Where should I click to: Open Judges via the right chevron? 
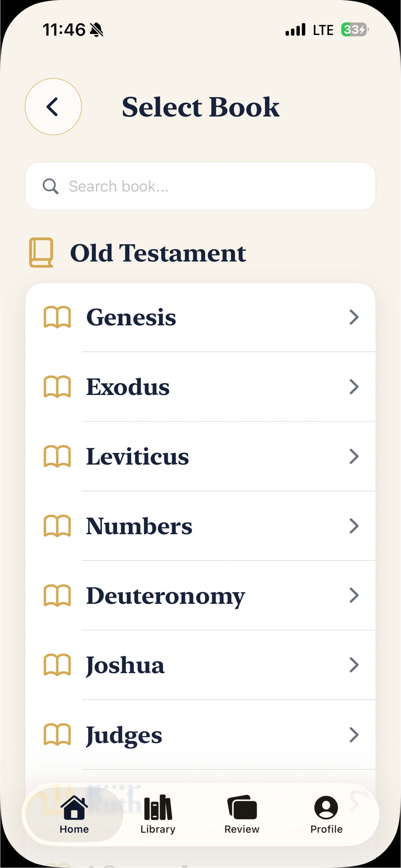[354, 735]
